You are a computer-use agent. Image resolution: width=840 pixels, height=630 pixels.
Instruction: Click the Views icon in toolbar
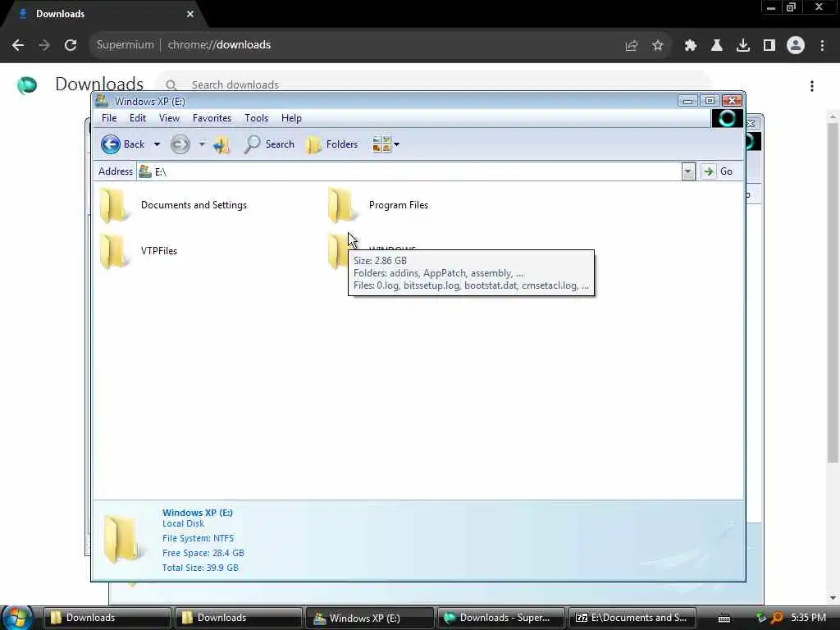point(381,144)
